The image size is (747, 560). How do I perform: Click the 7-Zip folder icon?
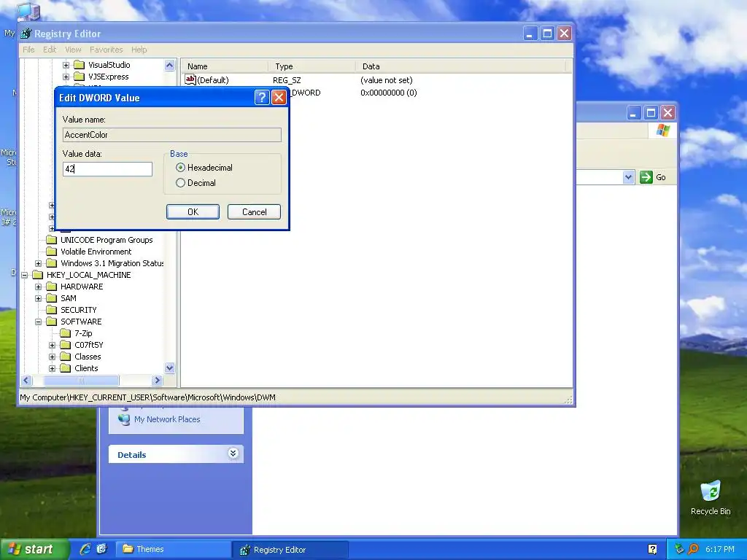(65, 333)
